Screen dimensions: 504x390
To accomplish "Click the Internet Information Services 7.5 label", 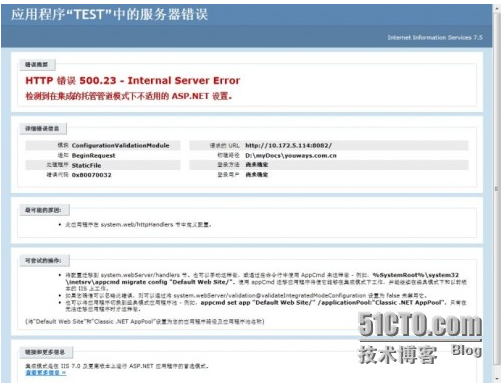I will click(435, 37).
